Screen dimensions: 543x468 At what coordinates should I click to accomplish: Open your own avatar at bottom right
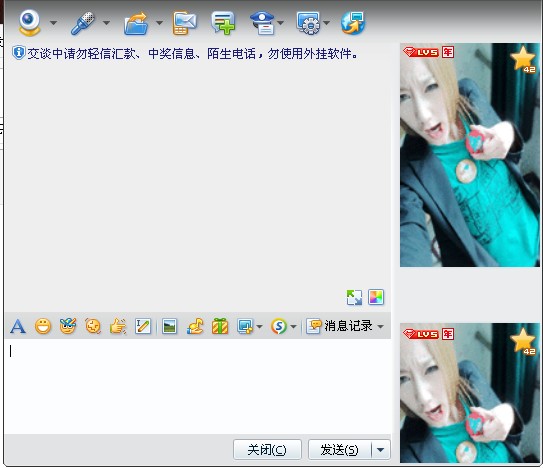click(x=470, y=393)
